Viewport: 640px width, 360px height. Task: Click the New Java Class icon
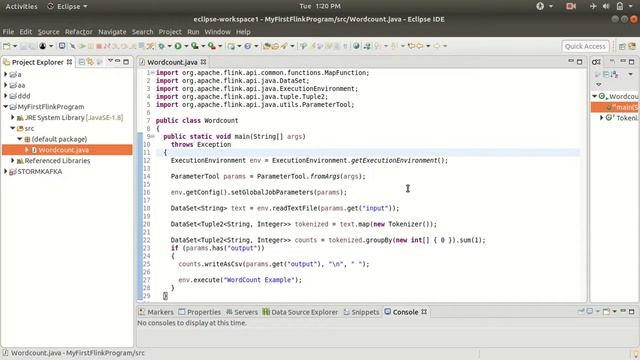click(x=247, y=46)
